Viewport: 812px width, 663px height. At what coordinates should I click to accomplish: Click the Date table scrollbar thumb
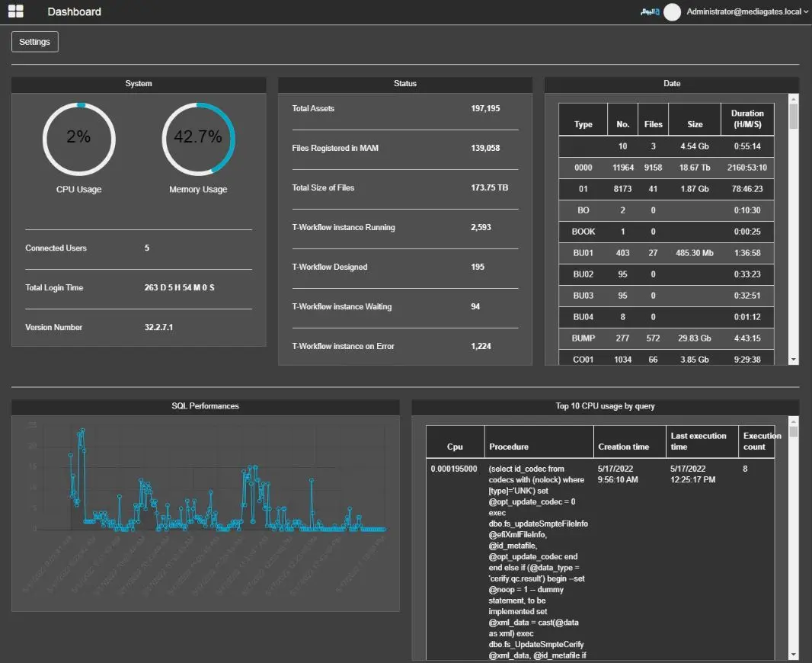[794, 117]
